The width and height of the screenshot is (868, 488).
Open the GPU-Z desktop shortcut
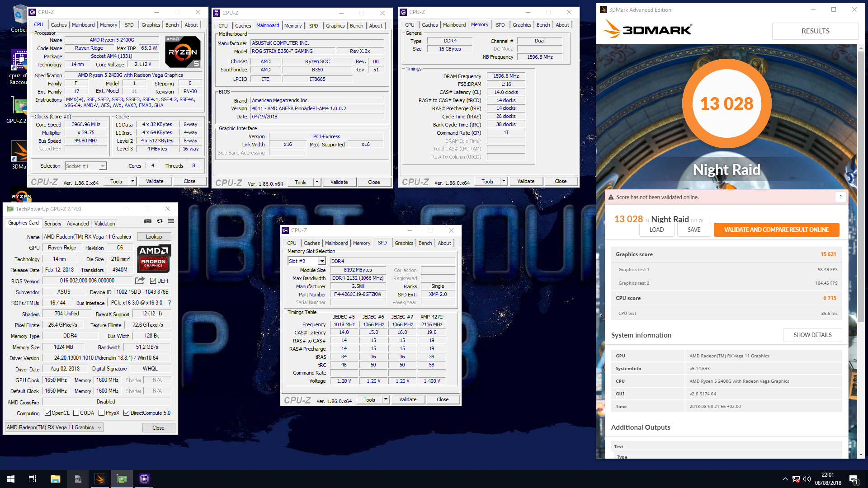tap(19, 110)
